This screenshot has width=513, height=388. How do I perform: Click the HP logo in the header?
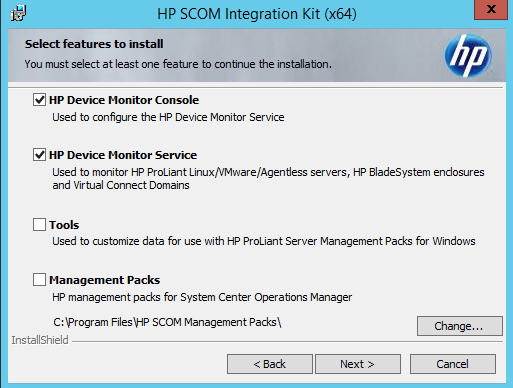(468, 55)
